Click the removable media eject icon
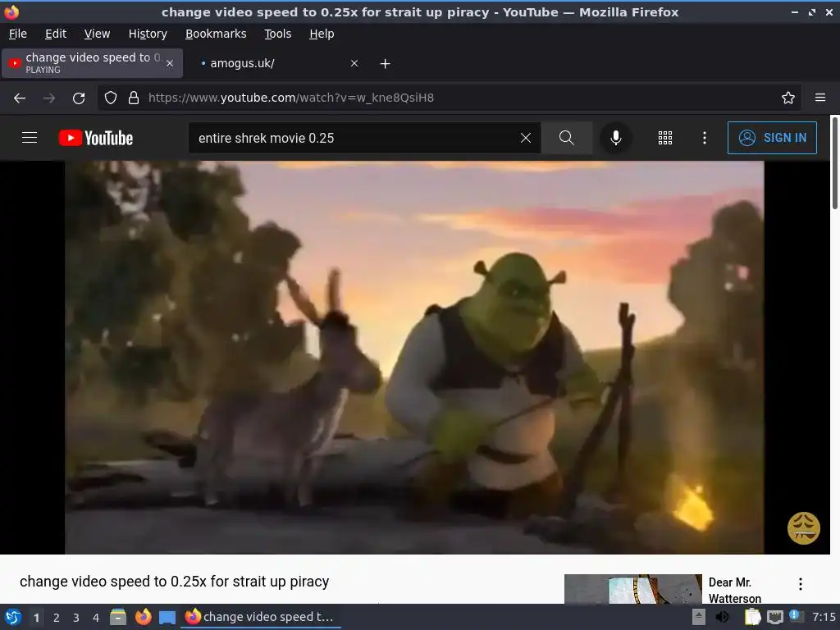This screenshot has height=630, width=840. click(699, 617)
